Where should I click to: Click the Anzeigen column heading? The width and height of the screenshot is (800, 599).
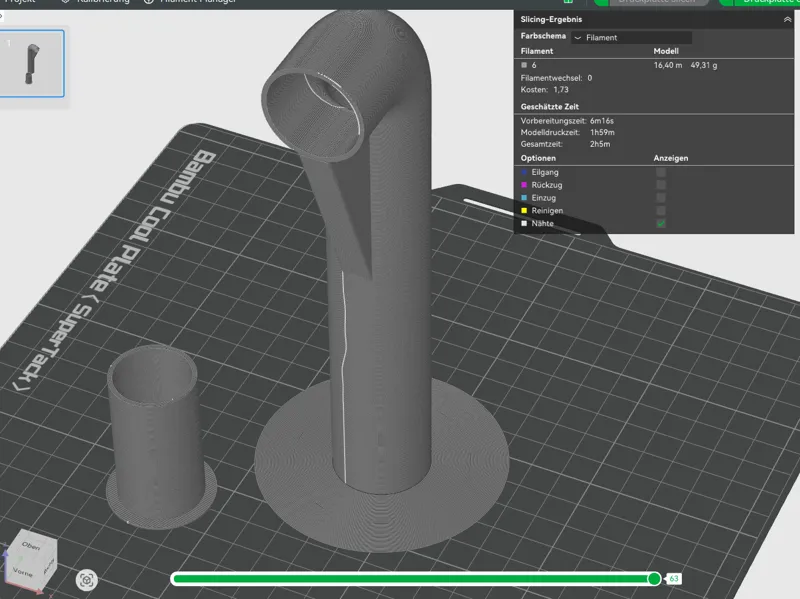click(x=671, y=158)
